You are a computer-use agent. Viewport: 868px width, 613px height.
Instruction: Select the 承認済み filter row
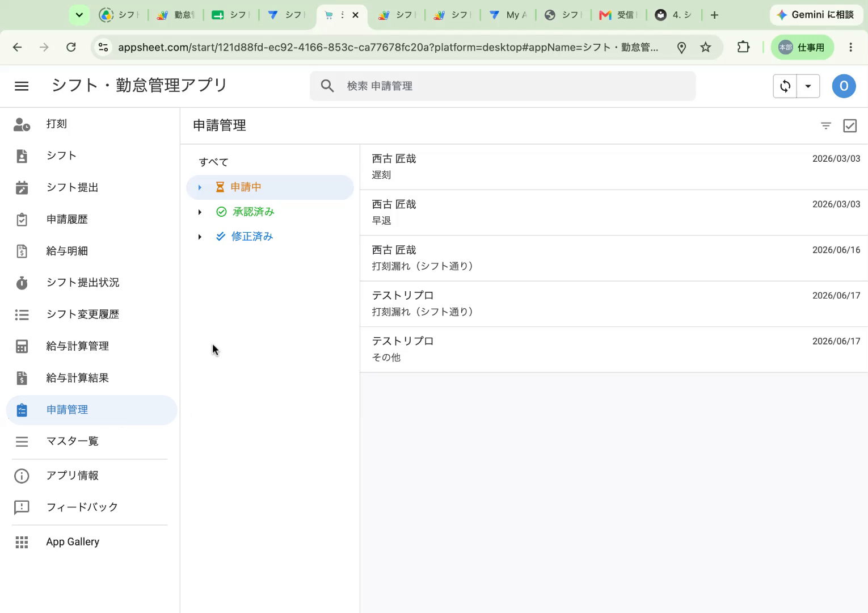pyautogui.click(x=270, y=212)
